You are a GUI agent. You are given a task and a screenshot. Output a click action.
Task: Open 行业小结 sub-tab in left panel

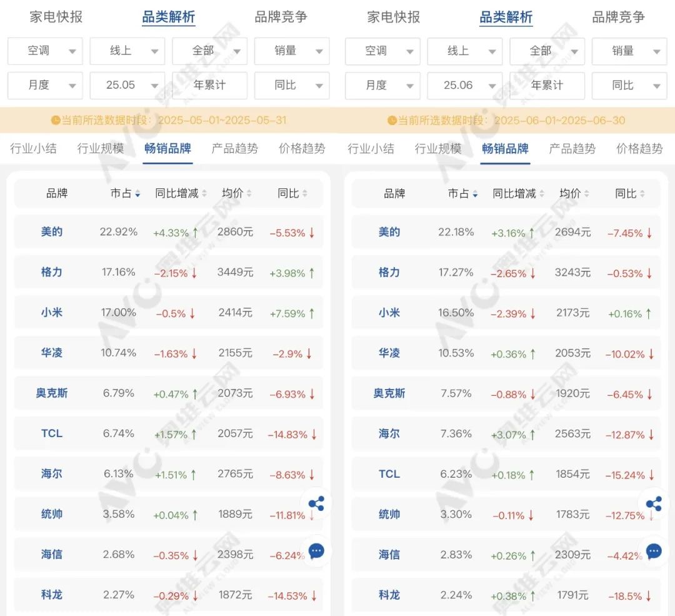pyautogui.click(x=34, y=149)
